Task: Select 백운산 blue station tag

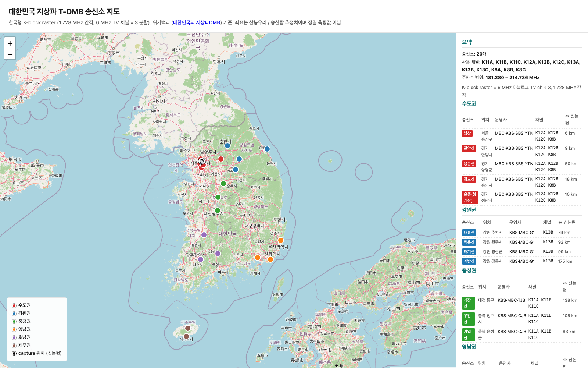Action: [x=469, y=242]
